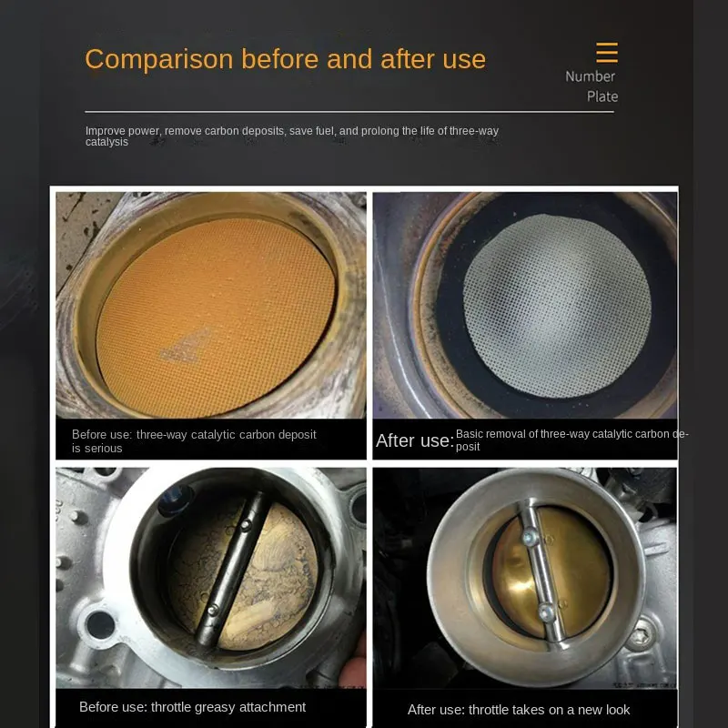Click 'After use: throttle takes on a new look'
This screenshot has height=728, width=728.
coord(519,710)
